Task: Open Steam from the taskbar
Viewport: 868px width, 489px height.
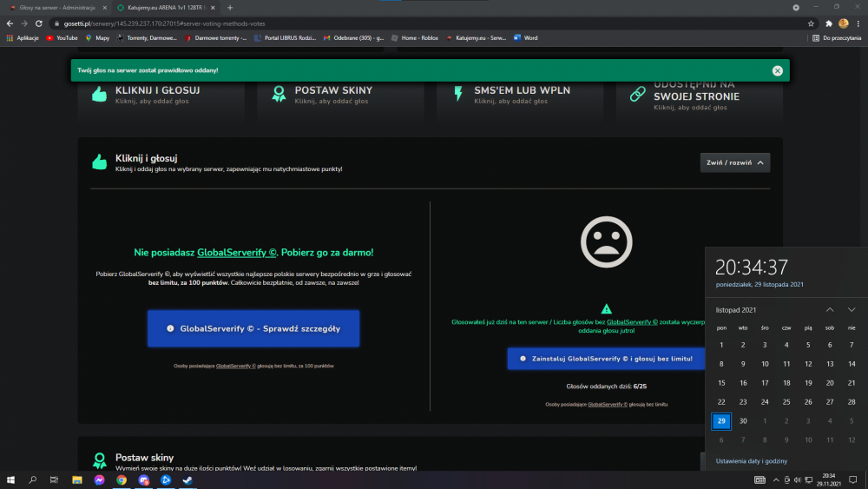Action: pyautogui.click(x=187, y=479)
